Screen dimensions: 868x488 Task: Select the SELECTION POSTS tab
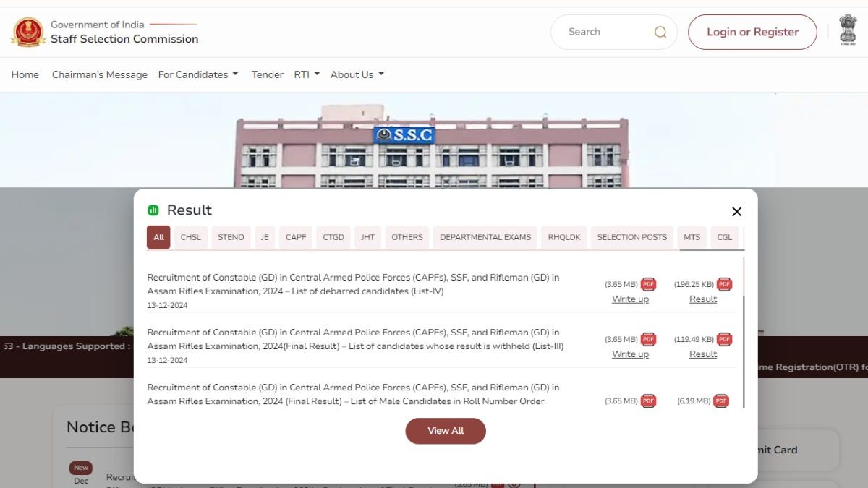[x=631, y=237]
